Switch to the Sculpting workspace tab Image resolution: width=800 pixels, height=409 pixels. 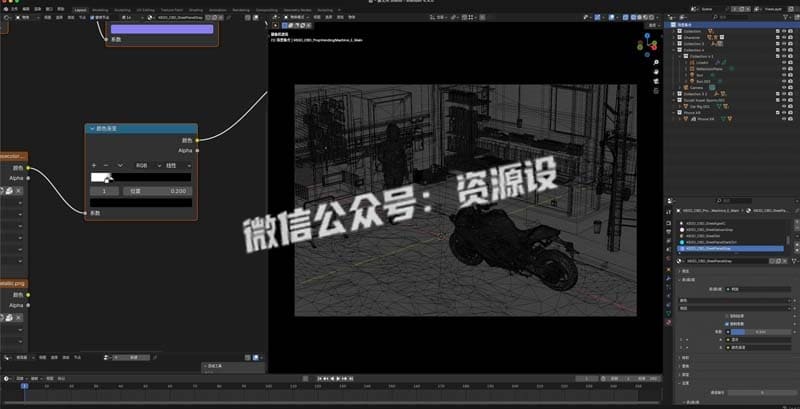click(x=122, y=10)
